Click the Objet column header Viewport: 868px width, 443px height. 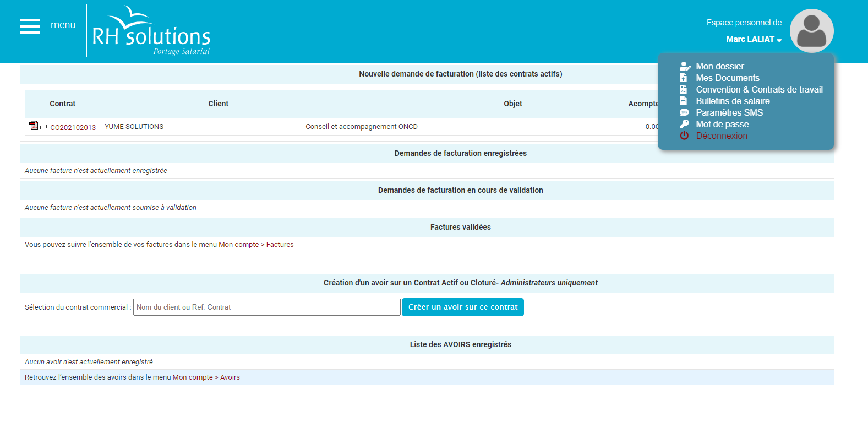tap(513, 104)
